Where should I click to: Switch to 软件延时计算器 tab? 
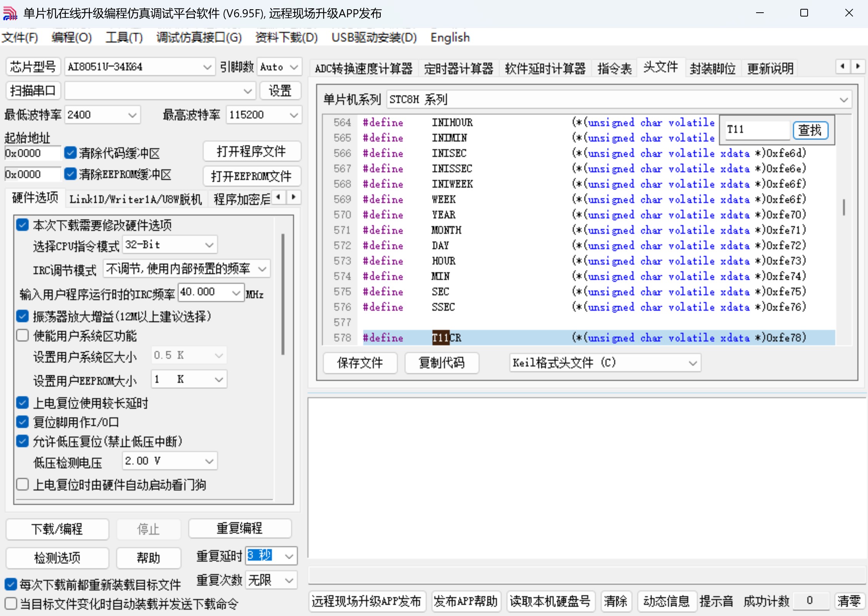point(545,69)
